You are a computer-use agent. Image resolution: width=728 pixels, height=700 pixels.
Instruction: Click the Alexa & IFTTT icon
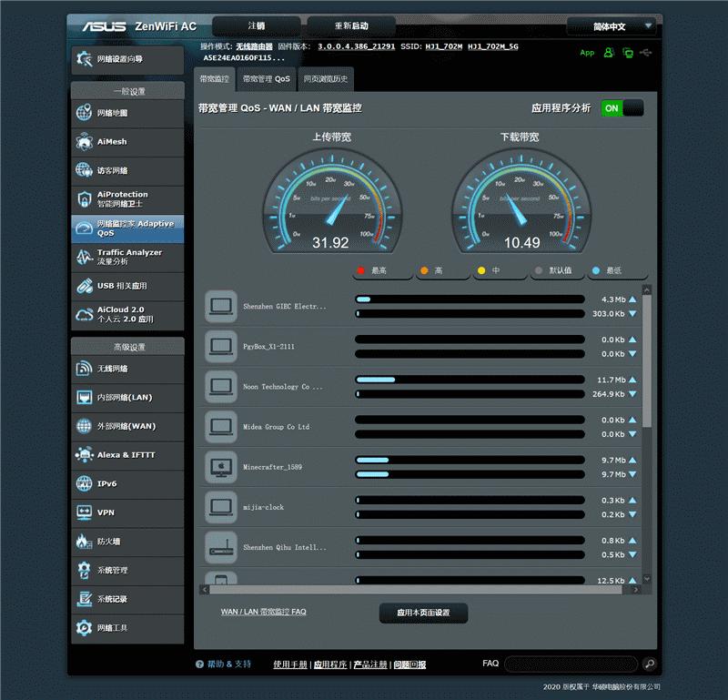[84, 454]
